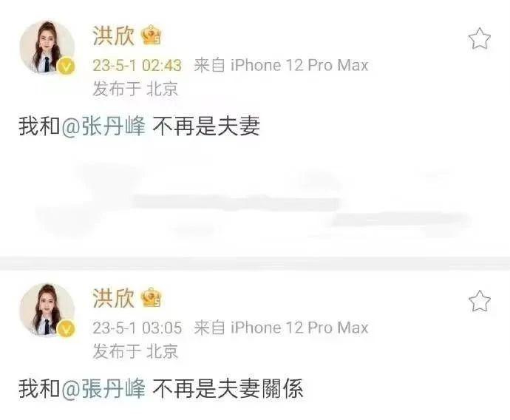The width and height of the screenshot is (510, 420).
Task: Open the crown membership badge on second post
Action: click(x=152, y=297)
